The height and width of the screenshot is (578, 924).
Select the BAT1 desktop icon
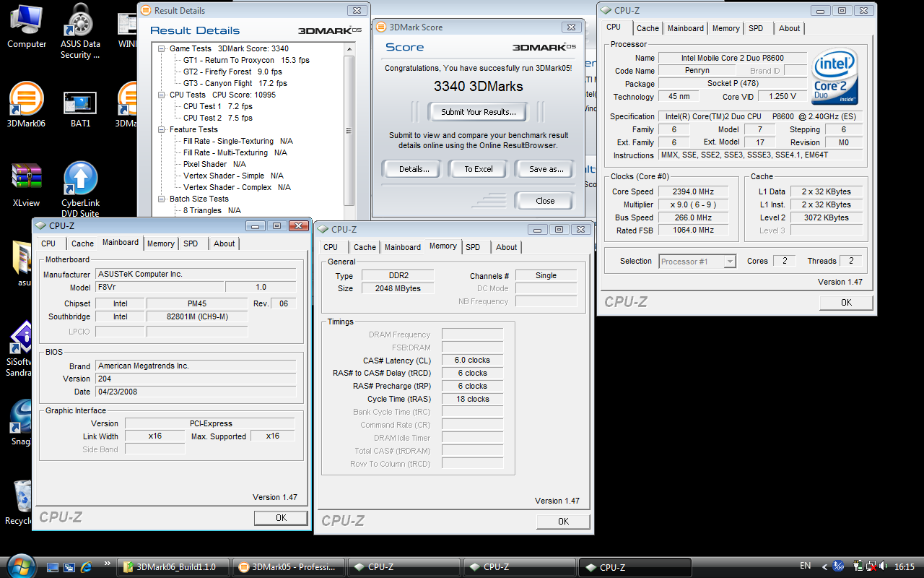pos(80,108)
